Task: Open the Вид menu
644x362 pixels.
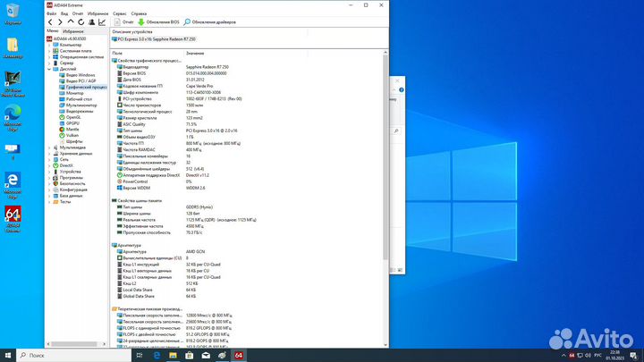Action: (x=64, y=13)
